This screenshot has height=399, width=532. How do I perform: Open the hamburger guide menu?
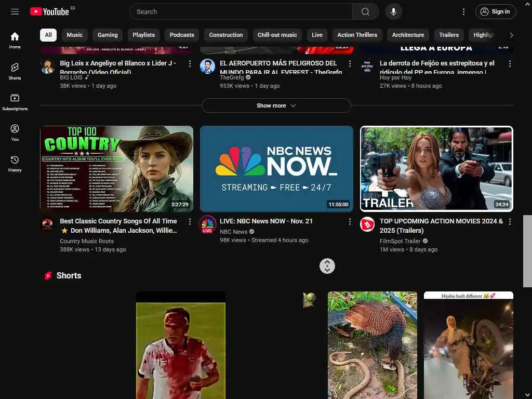[x=15, y=12]
